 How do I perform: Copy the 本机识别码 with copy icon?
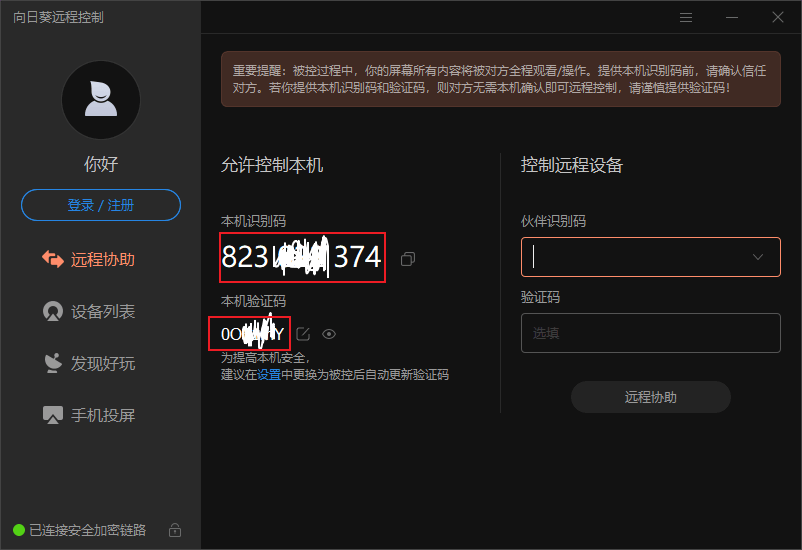(408, 259)
